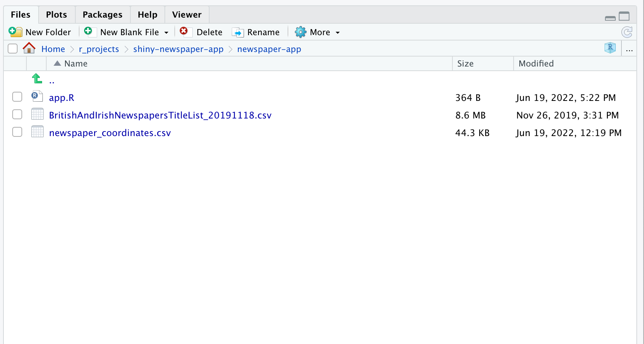Click the green up-directory arrow
Image resolution: width=644 pixels, height=344 pixels.
click(x=36, y=78)
